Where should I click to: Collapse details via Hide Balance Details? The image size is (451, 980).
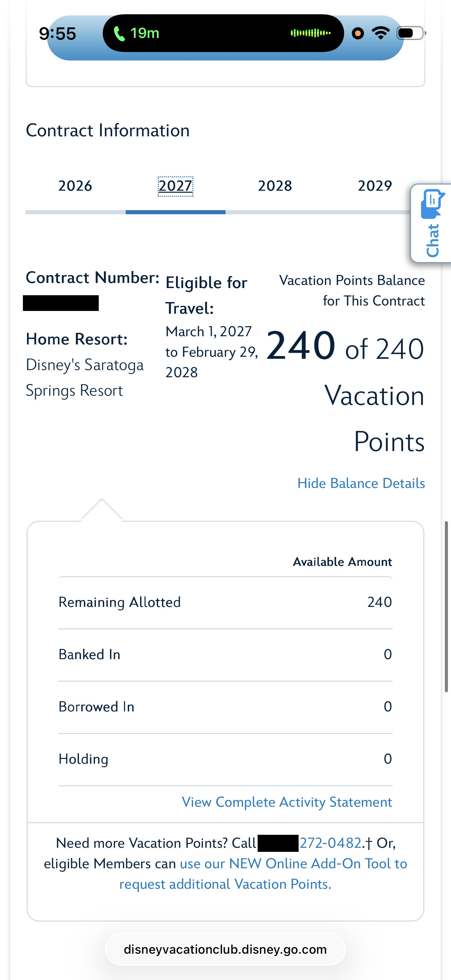[361, 483]
